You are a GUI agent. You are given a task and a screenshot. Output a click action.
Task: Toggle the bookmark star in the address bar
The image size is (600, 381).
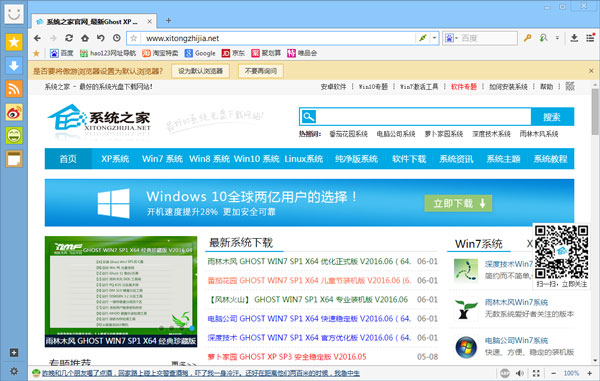tap(134, 38)
